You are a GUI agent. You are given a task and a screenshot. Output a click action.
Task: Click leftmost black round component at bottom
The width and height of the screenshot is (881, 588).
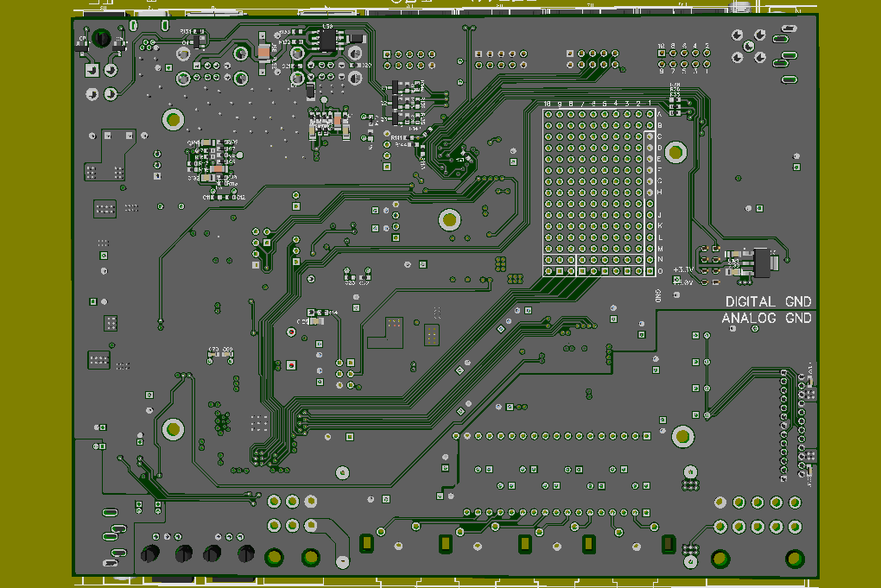151,553
